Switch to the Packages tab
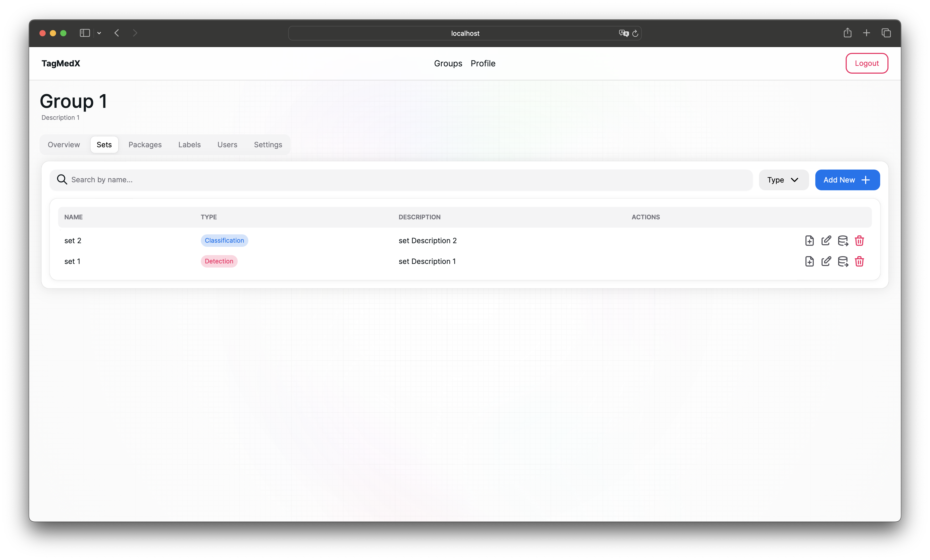Screen dimensions: 930x560 click(145, 145)
